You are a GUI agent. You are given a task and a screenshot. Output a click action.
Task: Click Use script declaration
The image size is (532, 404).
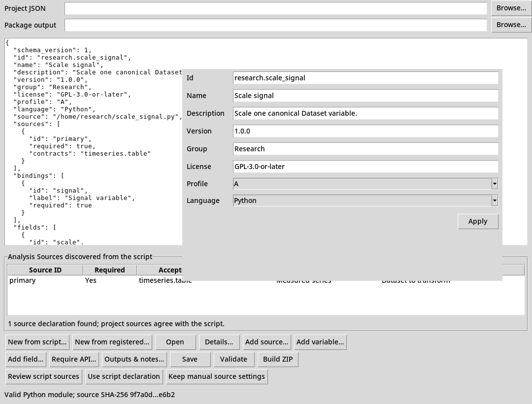tap(124, 376)
